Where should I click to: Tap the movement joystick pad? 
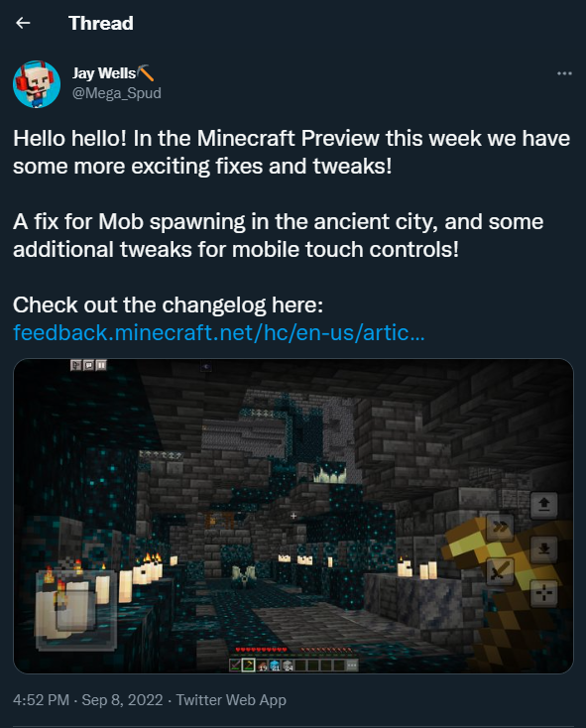pyautogui.click(x=76, y=610)
